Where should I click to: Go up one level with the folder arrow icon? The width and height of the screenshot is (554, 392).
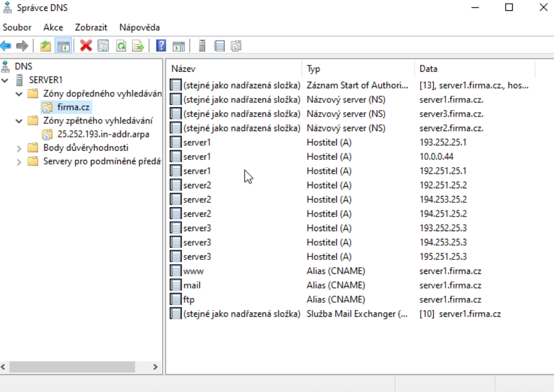[x=45, y=46]
